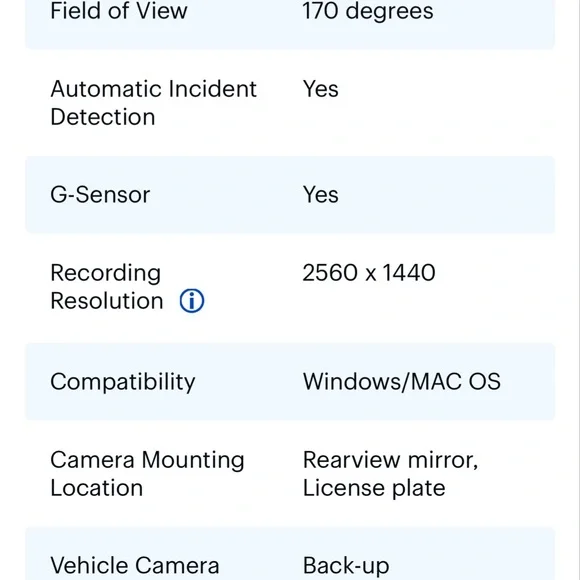Click the word Detection in the incident row

pos(103,117)
